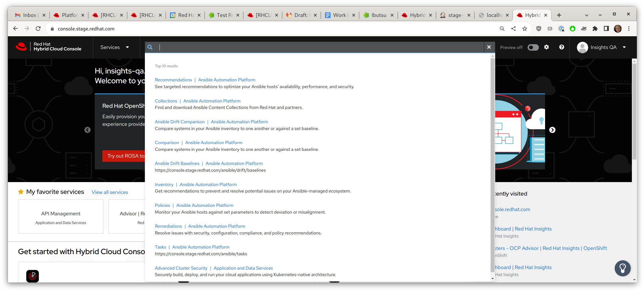Go to the previous carousel slide
The image size is (644, 291).
[88, 130]
